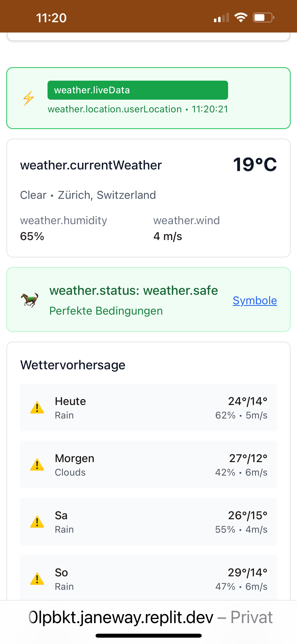Tap the warning icon beside So
The height and width of the screenshot is (644, 297).
tap(37, 579)
